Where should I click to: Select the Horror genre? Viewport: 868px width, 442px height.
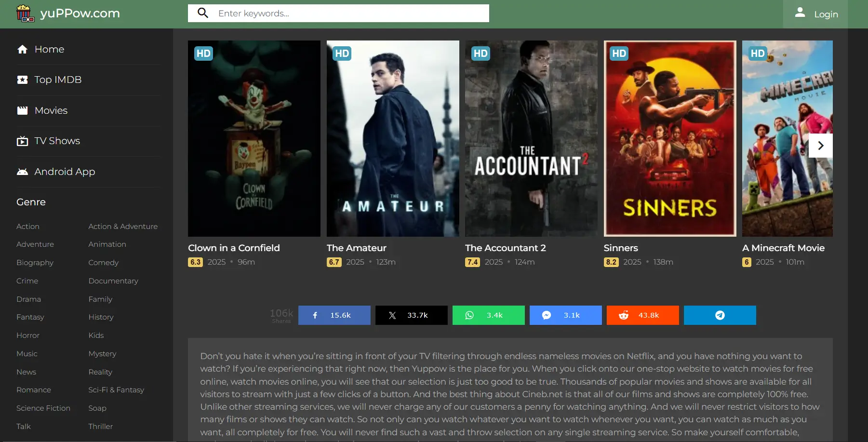(x=28, y=335)
